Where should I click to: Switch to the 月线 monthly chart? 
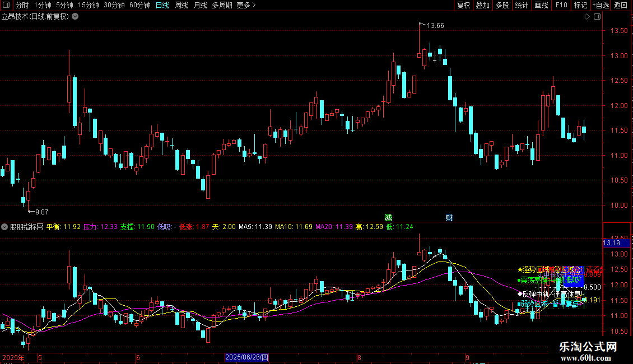pyautogui.click(x=200, y=5)
